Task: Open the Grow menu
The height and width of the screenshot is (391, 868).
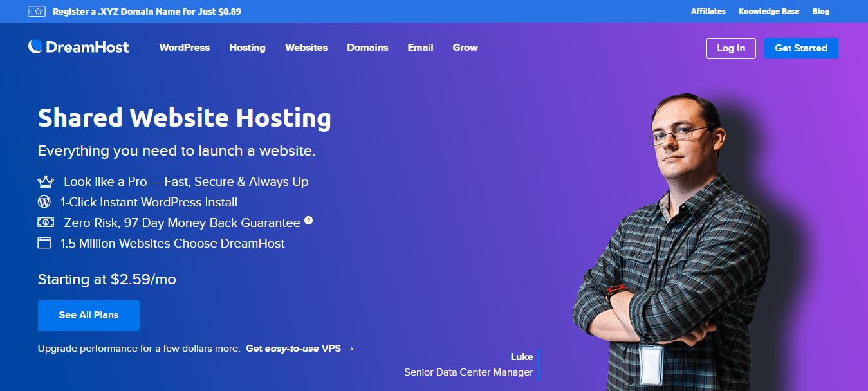Action: pos(465,47)
